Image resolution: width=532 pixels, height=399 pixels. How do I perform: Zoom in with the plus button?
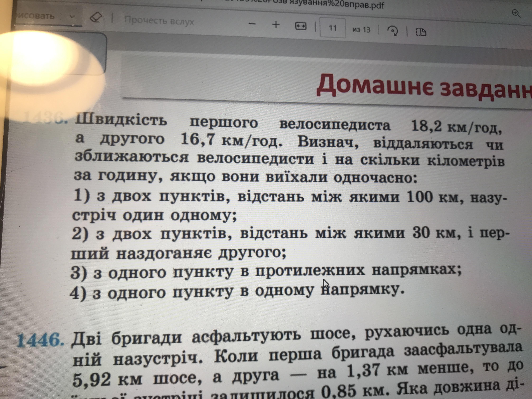pos(276,25)
